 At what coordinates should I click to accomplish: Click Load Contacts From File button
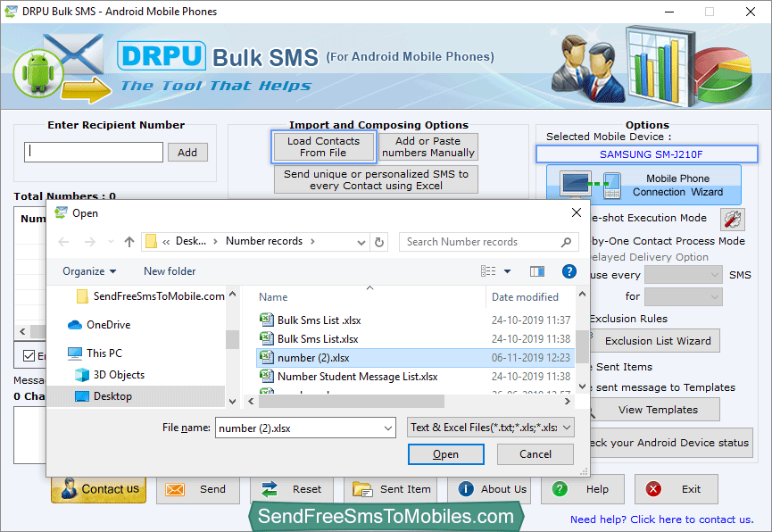[x=323, y=146]
